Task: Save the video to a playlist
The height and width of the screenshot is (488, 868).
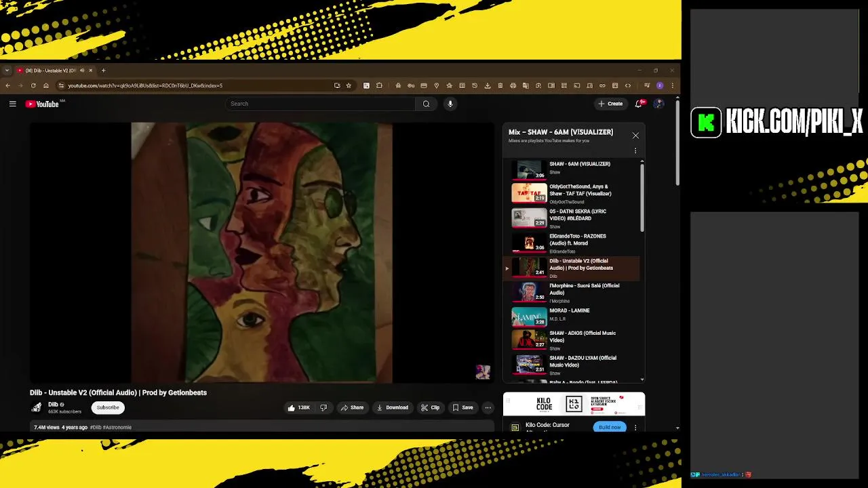Action: point(463,407)
